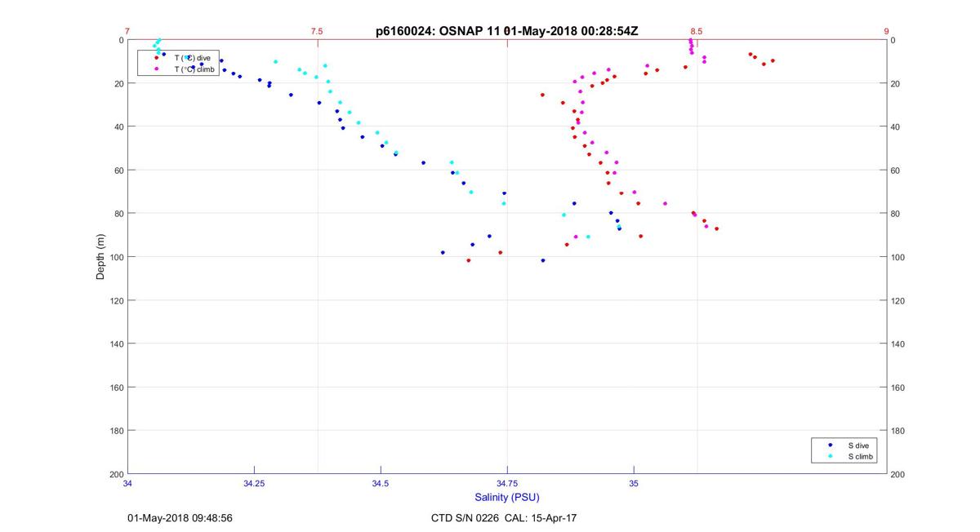Click red temperature tick label 8.5
Image resolution: width=980 pixels, height=532 pixels.
tap(697, 32)
